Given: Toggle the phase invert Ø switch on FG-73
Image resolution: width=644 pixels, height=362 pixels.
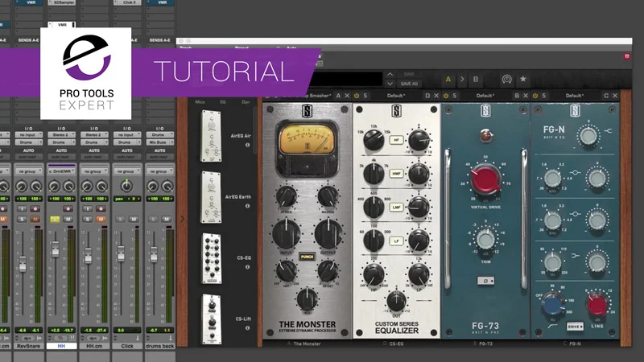Looking at the screenshot, I should 486,281.
